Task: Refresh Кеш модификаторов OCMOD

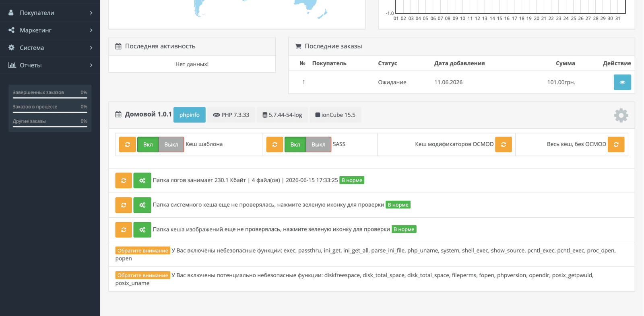Action: coord(504,144)
